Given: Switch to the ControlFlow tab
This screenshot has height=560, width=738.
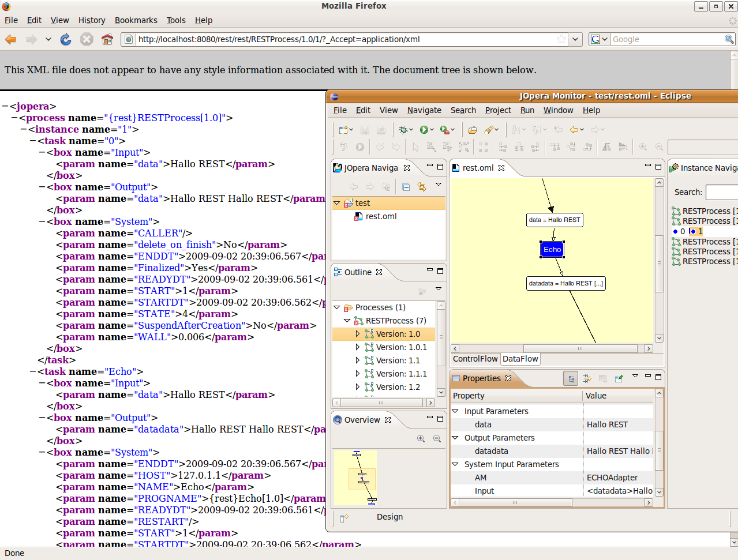Looking at the screenshot, I should (475, 359).
